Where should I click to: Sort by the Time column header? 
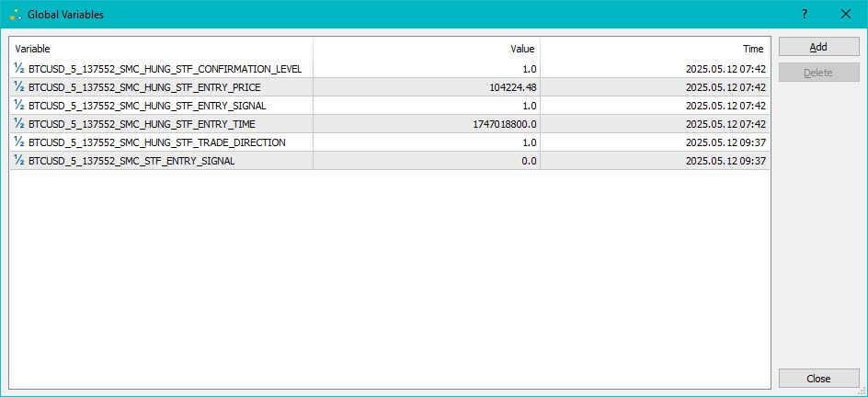655,49
